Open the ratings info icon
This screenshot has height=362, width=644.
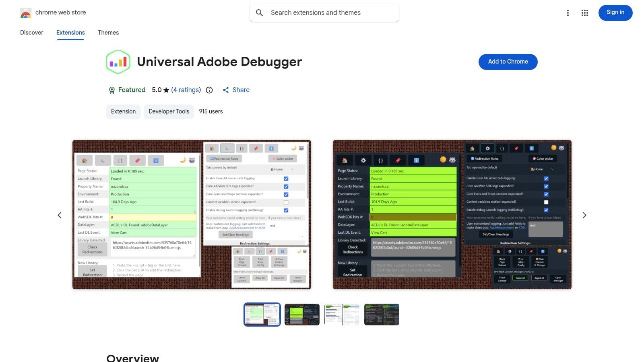coord(209,90)
